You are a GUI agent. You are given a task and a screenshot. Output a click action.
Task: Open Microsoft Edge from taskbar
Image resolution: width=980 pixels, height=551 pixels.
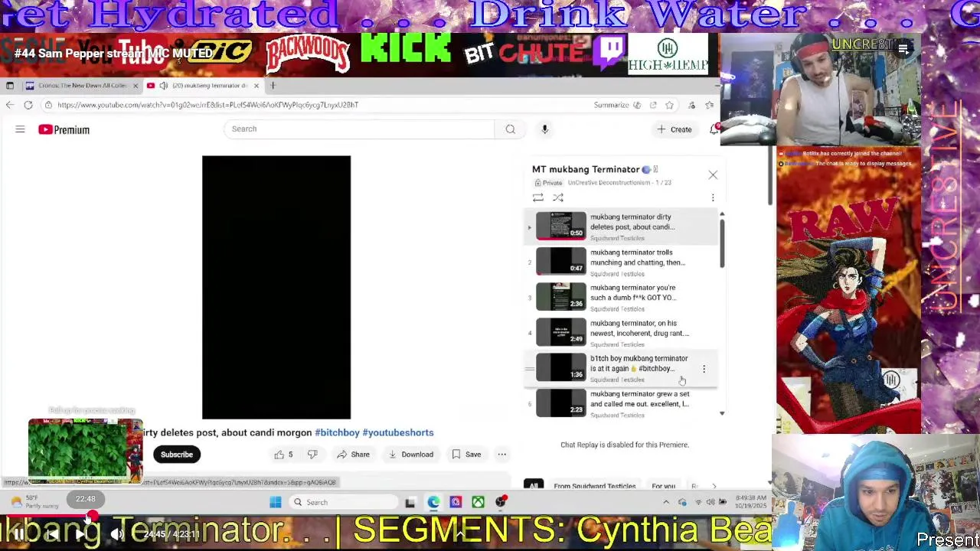pyautogui.click(x=433, y=502)
